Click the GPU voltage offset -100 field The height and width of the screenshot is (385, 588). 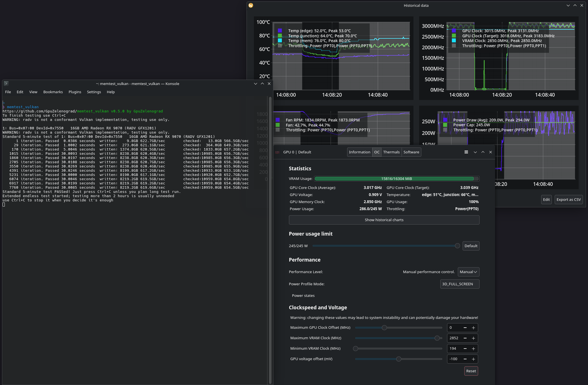coord(454,359)
